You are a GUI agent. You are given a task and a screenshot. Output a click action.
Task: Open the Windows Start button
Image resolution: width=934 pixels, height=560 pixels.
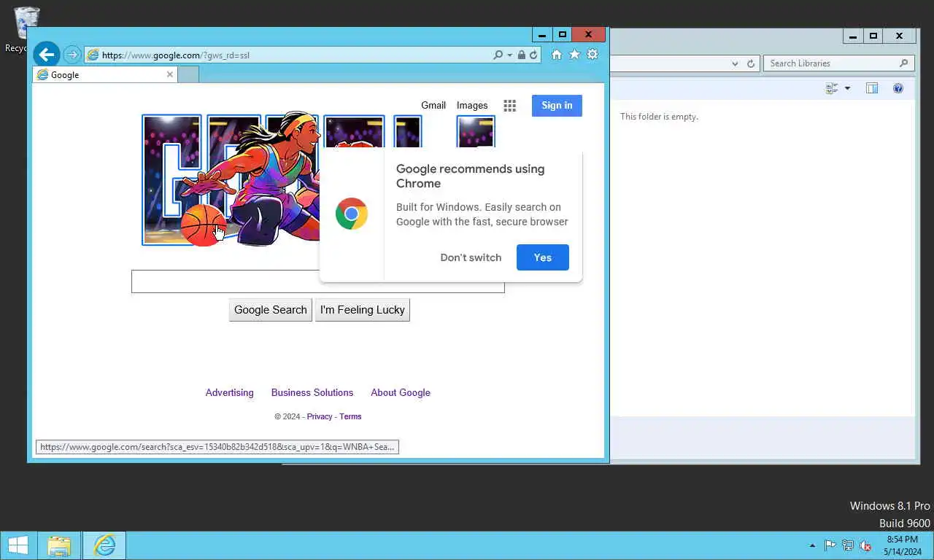pyautogui.click(x=18, y=545)
